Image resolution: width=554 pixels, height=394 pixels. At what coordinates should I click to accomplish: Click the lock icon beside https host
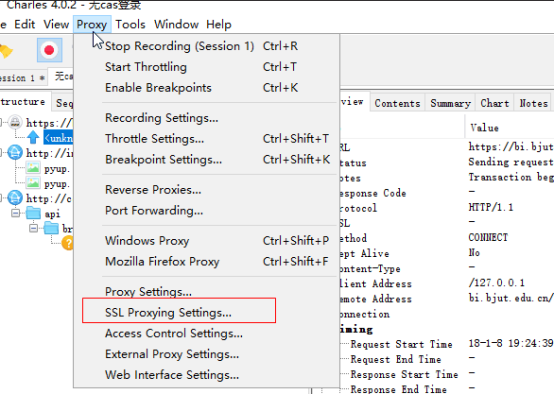tap(15, 122)
